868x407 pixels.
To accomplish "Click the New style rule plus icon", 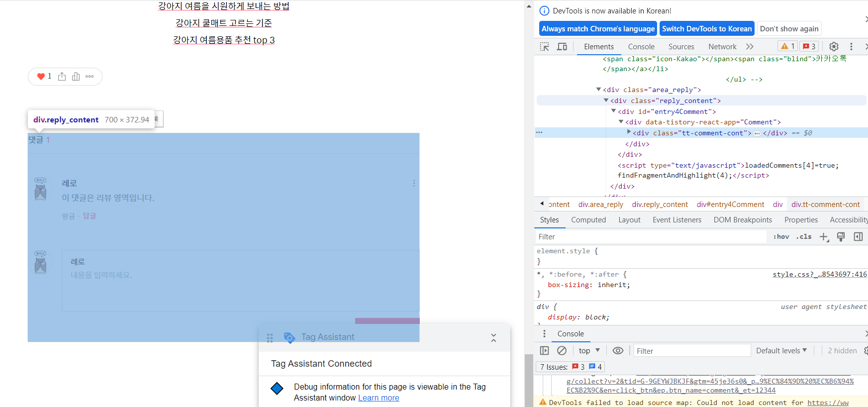I will [x=824, y=237].
